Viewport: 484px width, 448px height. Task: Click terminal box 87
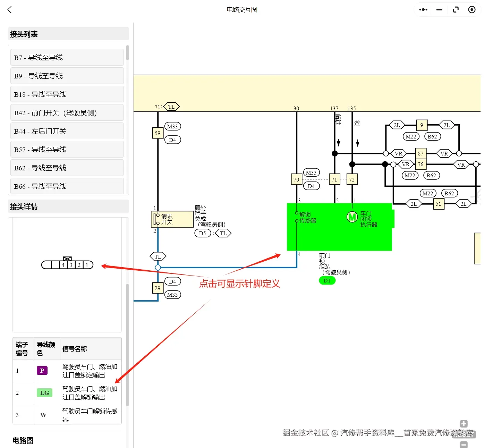pos(421,153)
